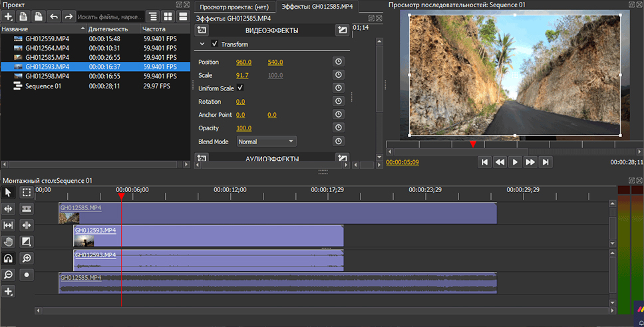The image size is (644, 327).
Task: Skip to end of sequence in viewer
Action: tap(545, 162)
